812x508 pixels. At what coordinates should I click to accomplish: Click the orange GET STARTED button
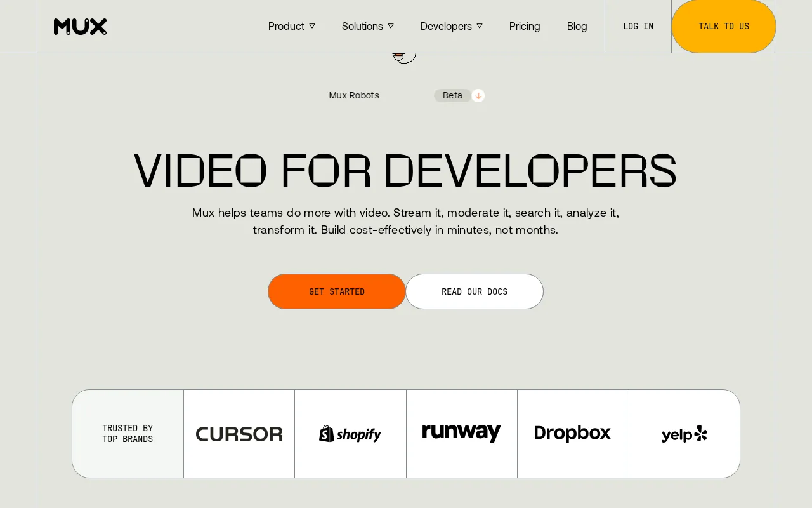[x=337, y=291]
